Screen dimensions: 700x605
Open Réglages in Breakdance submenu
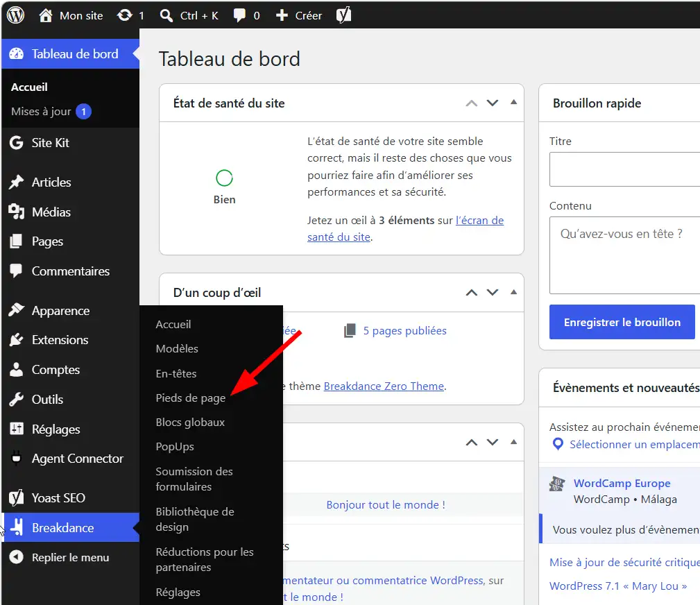coord(178,593)
